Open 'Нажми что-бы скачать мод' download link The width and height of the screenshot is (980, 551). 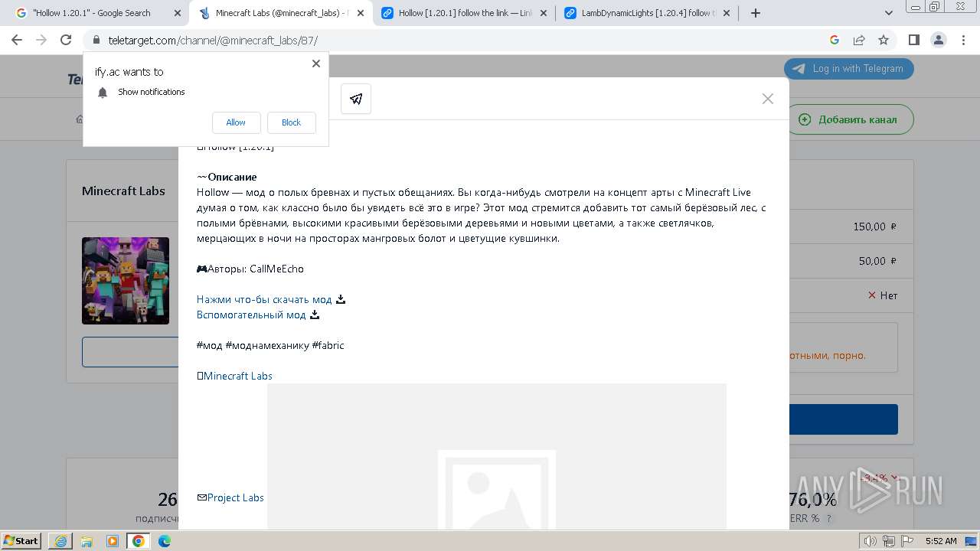point(264,299)
